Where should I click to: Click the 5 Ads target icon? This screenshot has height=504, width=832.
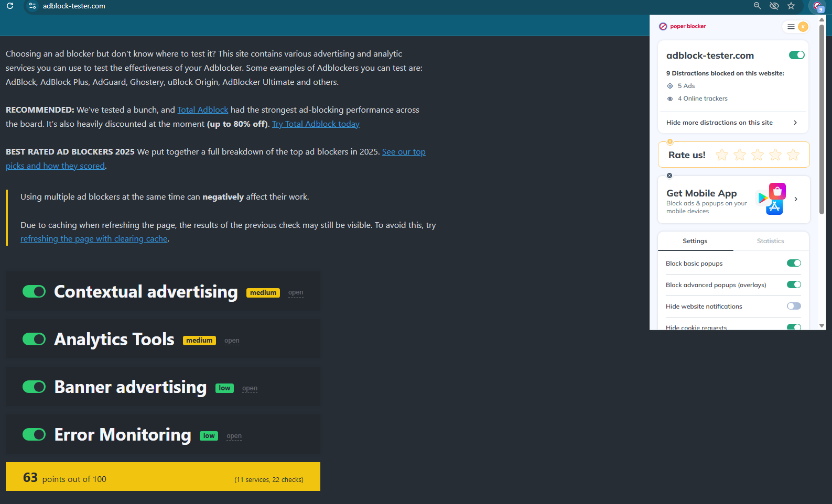tap(670, 86)
